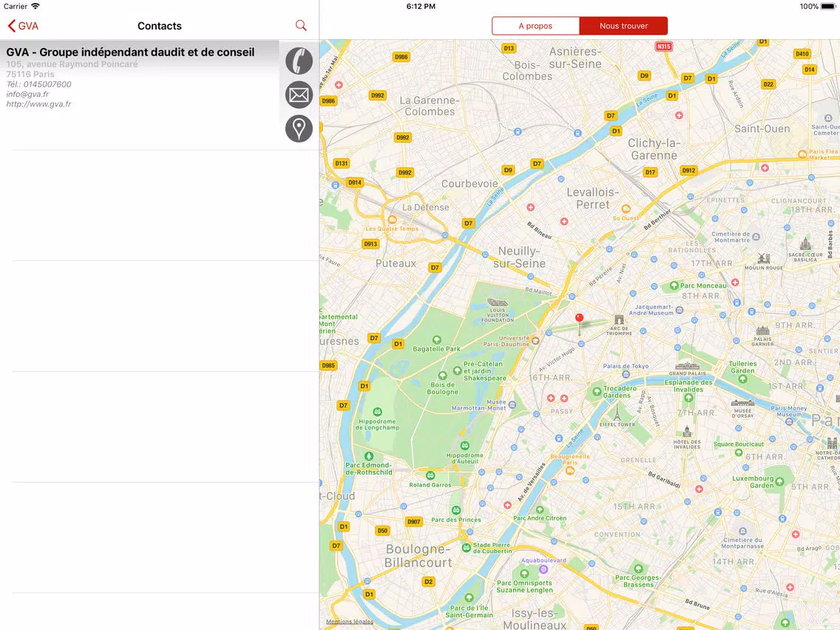Tap the Moulin Rouge landmark icon
The height and width of the screenshot is (630, 840).
763,259
